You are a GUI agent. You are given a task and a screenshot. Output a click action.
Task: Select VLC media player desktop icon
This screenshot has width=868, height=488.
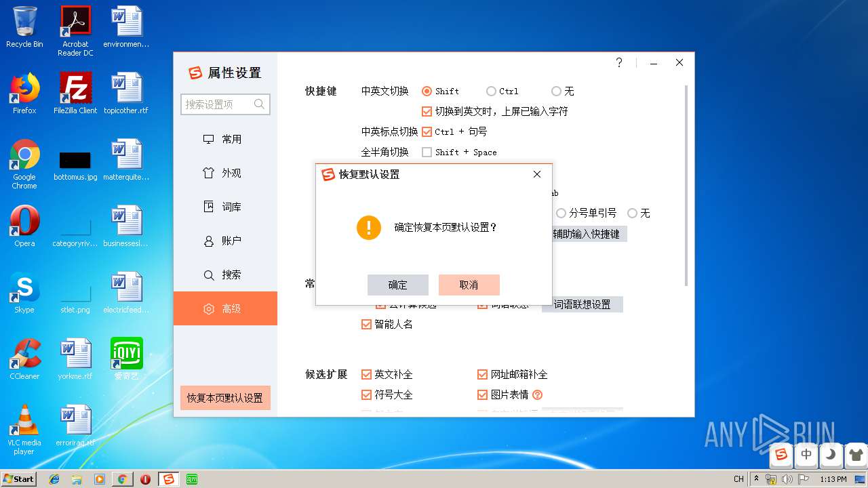pyautogui.click(x=24, y=430)
